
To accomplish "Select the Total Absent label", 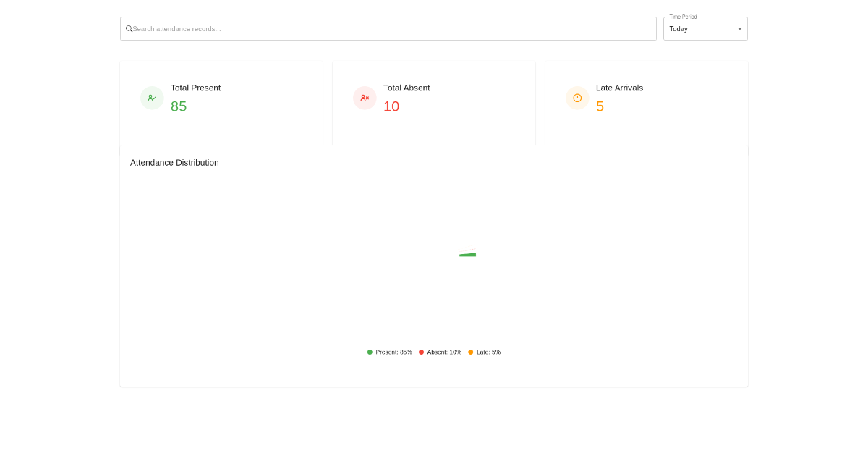I will [x=407, y=88].
